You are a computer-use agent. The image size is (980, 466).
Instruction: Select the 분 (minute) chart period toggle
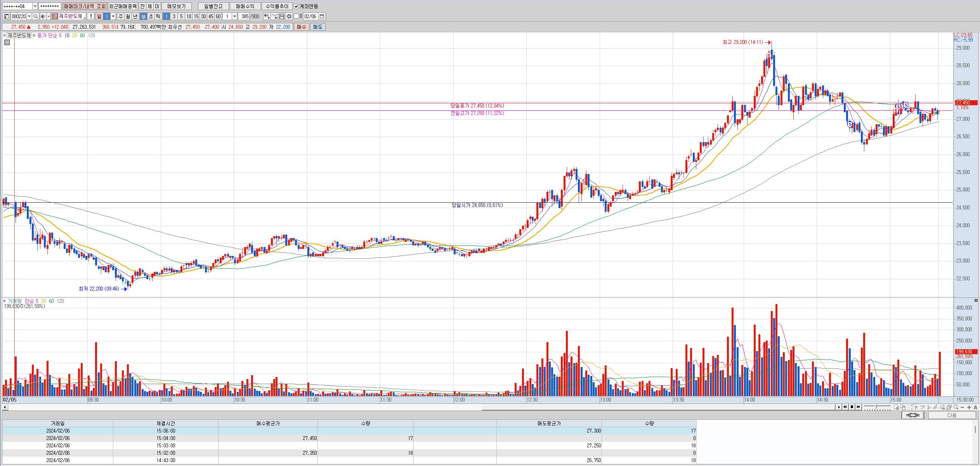(x=143, y=16)
